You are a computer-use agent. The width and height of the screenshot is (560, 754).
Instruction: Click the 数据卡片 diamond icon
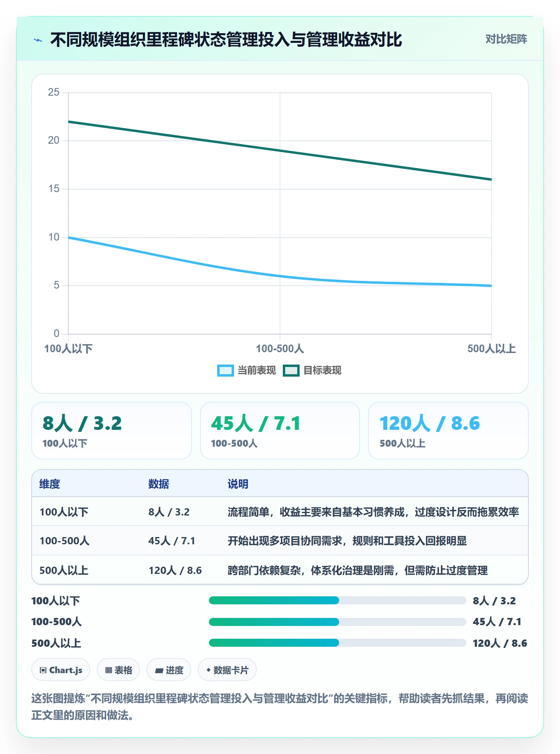coord(208,670)
